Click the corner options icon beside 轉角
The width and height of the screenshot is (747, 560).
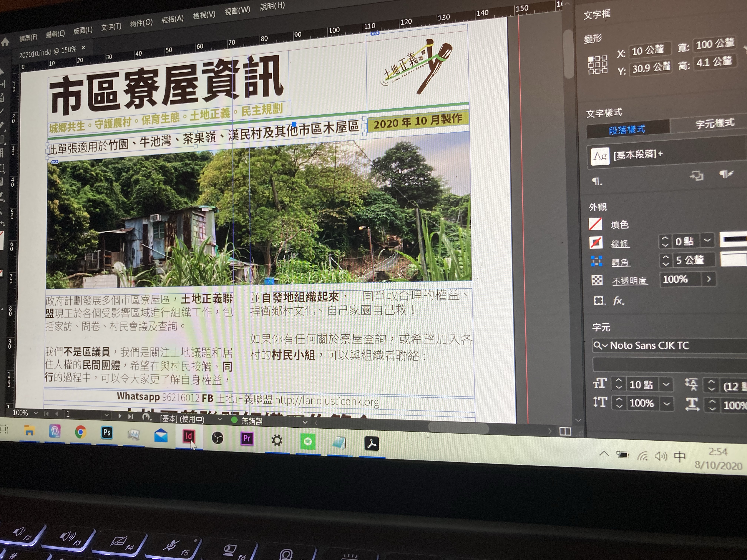click(x=597, y=261)
